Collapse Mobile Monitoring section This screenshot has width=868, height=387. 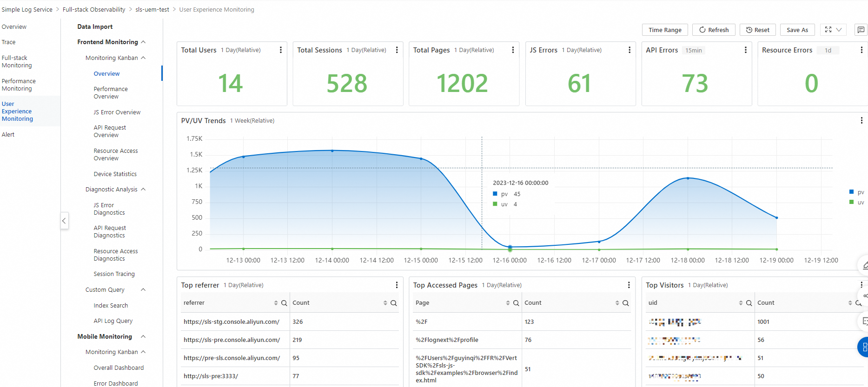(x=143, y=336)
